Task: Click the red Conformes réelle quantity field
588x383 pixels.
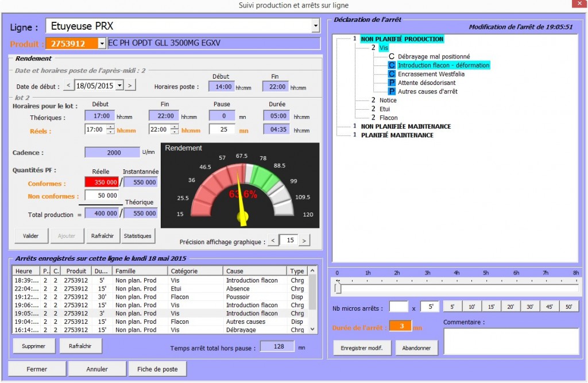Action: tap(102, 182)
